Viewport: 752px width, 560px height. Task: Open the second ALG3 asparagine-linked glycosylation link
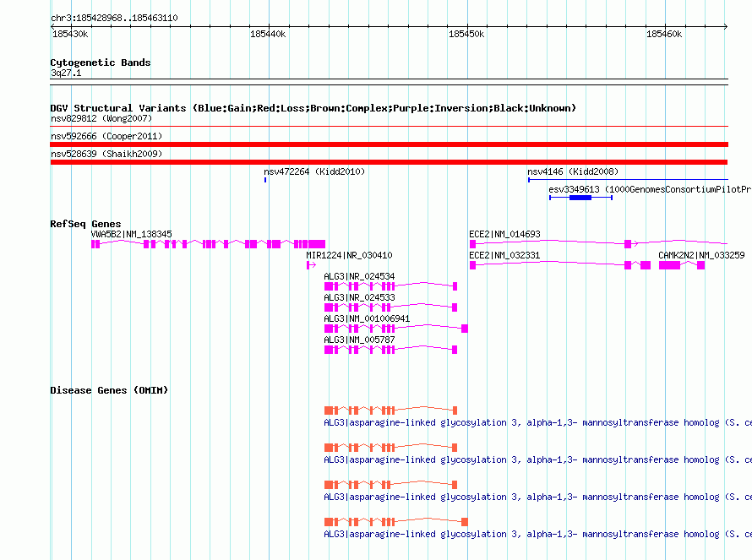(x=537, y=459)
